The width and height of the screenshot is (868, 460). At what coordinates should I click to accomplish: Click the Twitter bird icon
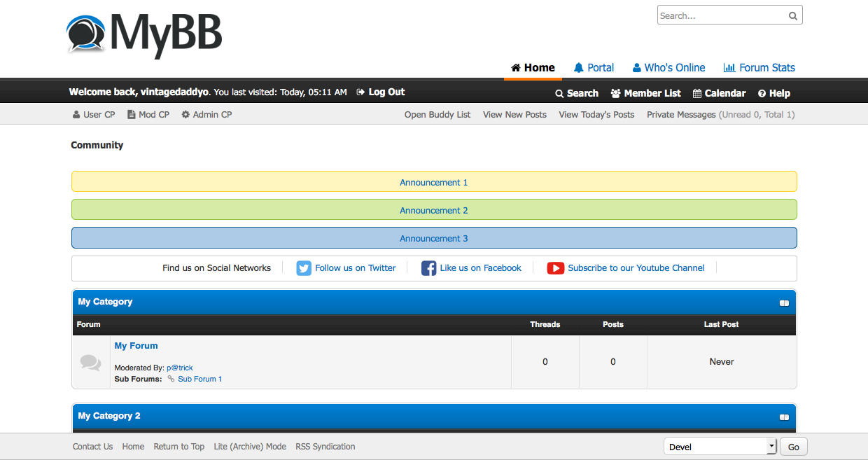304,268
